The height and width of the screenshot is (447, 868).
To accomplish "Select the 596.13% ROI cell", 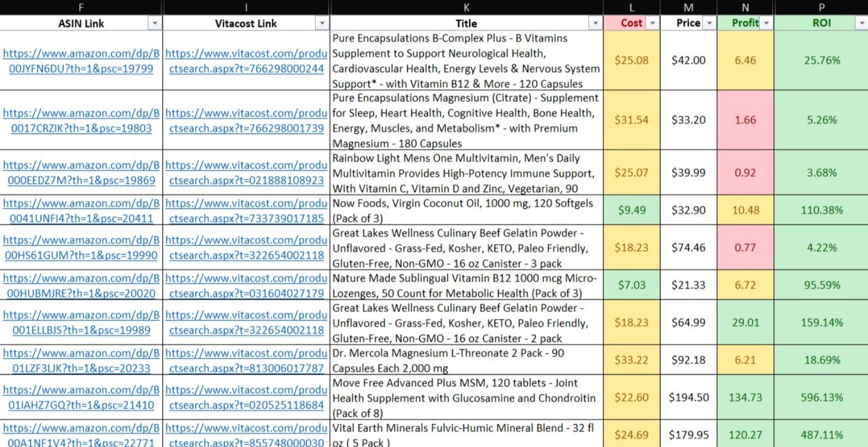I will pyautogui.click(x=820, y=398).
